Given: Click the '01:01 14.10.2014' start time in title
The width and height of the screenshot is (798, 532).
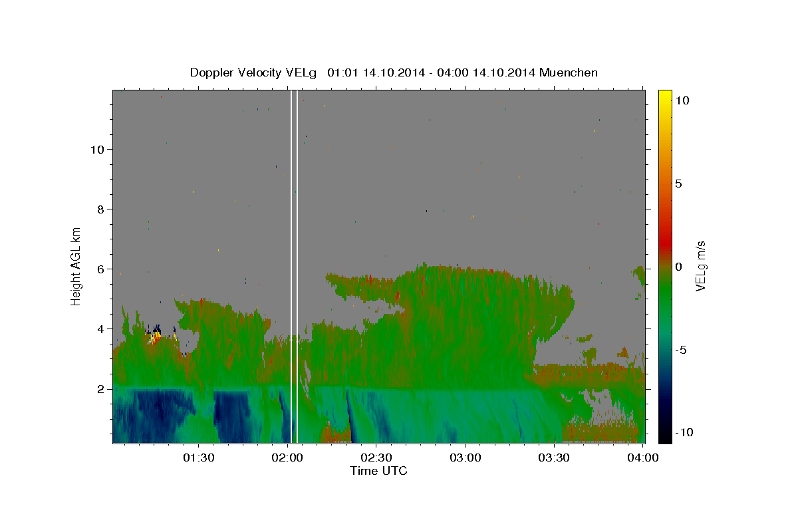Looking at the screenshot, I should 376,72.
